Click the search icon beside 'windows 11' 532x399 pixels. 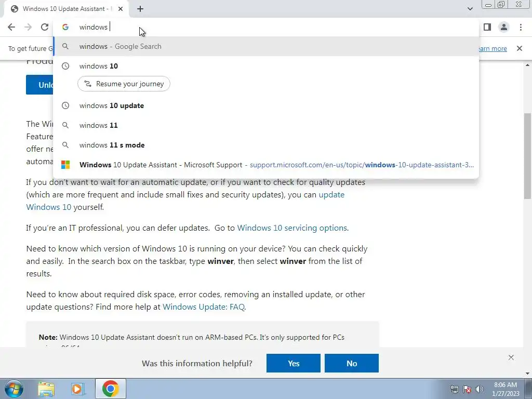(x=65, y=125)
